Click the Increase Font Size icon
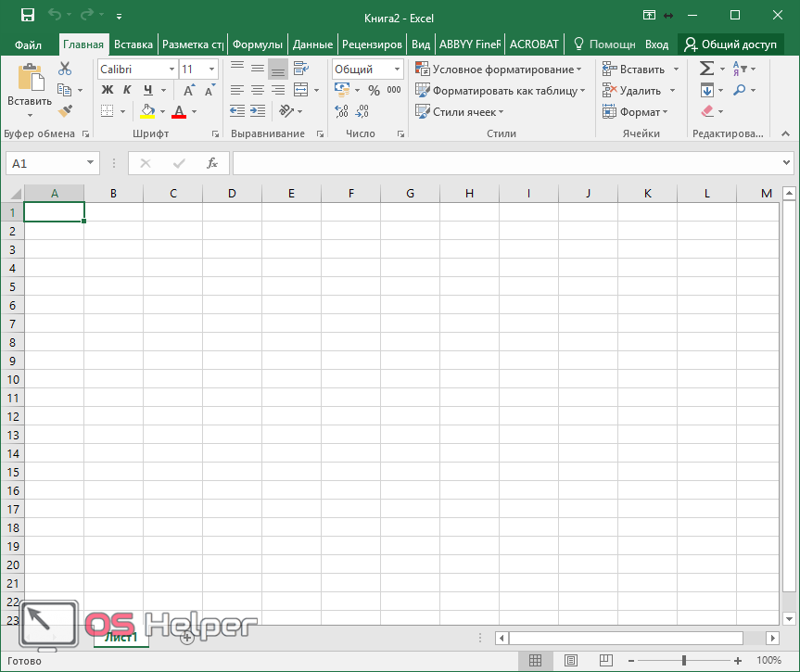This screenshot has height=672, width=800. (x=189, y=90)
